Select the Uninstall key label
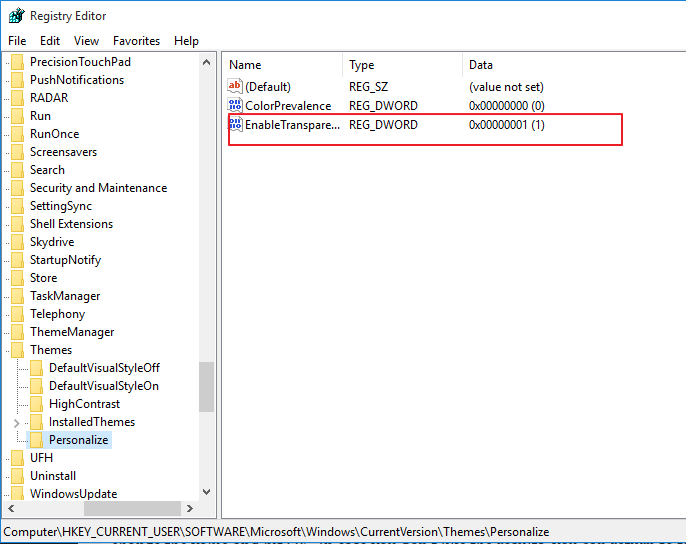This screenshot has height=544, width=686. [x=53, y=476]
